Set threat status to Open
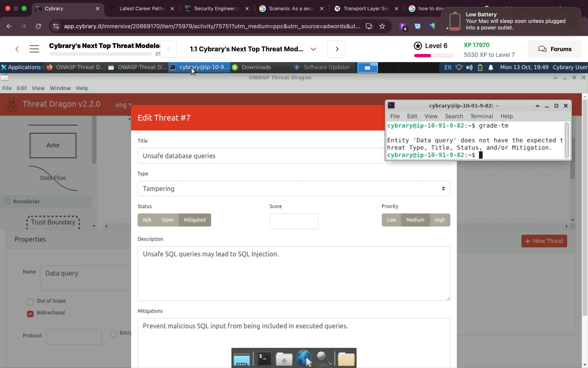This screenshot has width=588, height=368. pyautogui.click(x=168, y=220)
